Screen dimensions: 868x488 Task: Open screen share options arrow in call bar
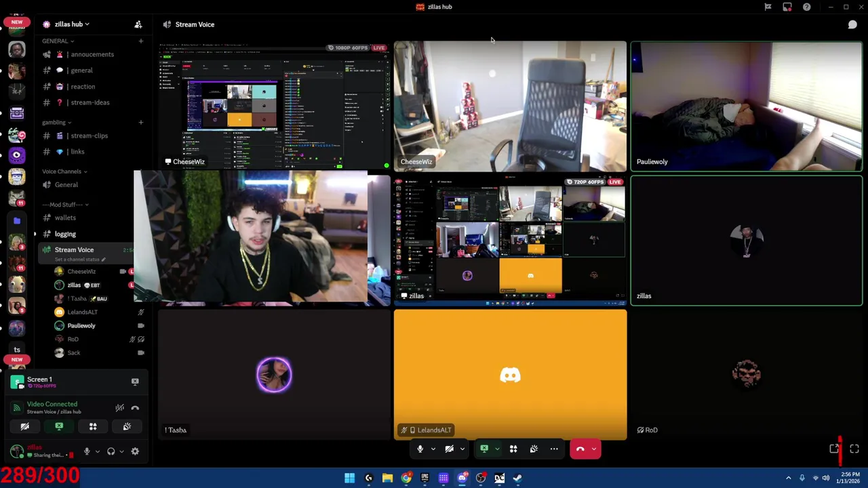tap(497, 449)
